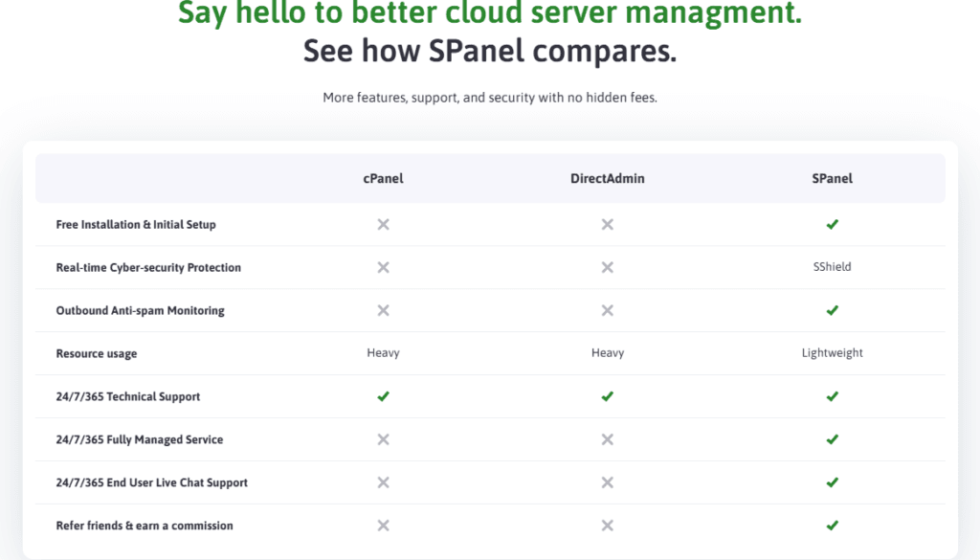
Task: Click the DirectAdmin cross for Free Installation
Action: (608, 224)
